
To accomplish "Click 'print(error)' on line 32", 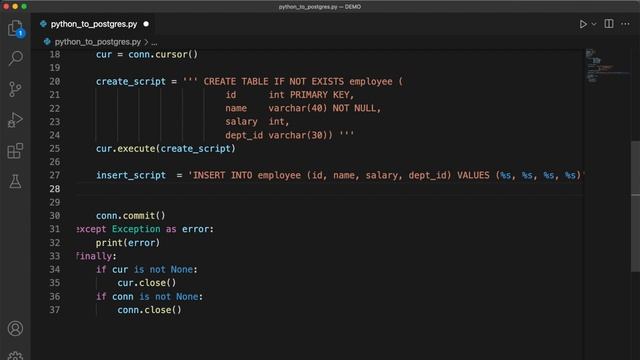I will tap(128, 242).
